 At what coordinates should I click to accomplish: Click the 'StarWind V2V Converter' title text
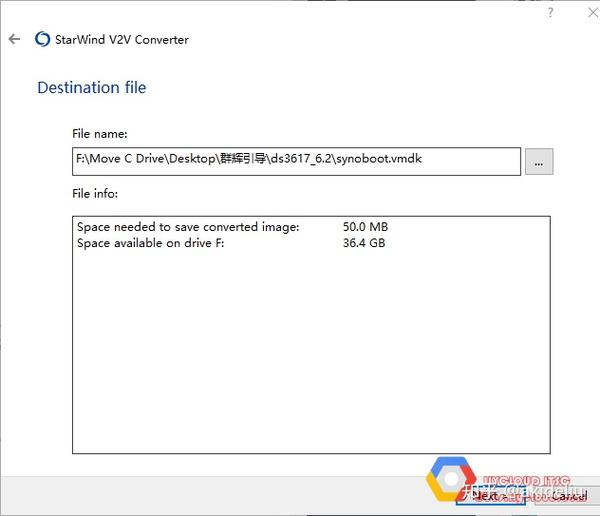click(x=122, y=39)
